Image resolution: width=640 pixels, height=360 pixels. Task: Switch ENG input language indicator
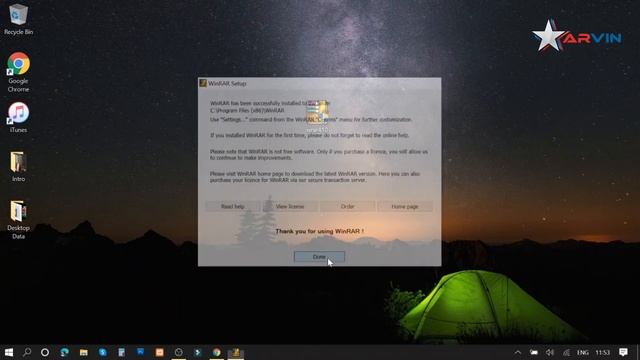583,352
